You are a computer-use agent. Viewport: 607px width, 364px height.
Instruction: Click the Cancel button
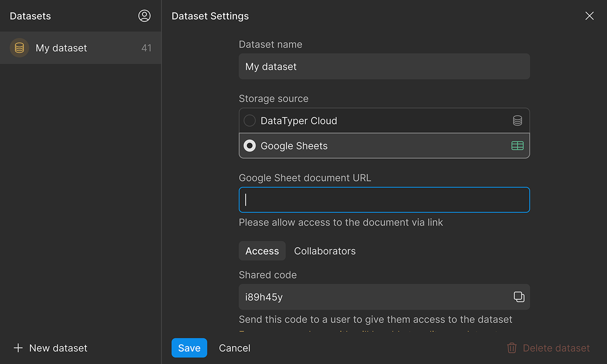[x=234, y=348]
